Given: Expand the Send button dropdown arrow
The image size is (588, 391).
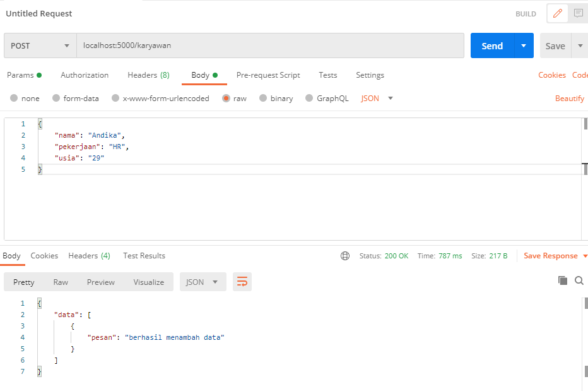Looking at the screenshot, I should [524, 45].
